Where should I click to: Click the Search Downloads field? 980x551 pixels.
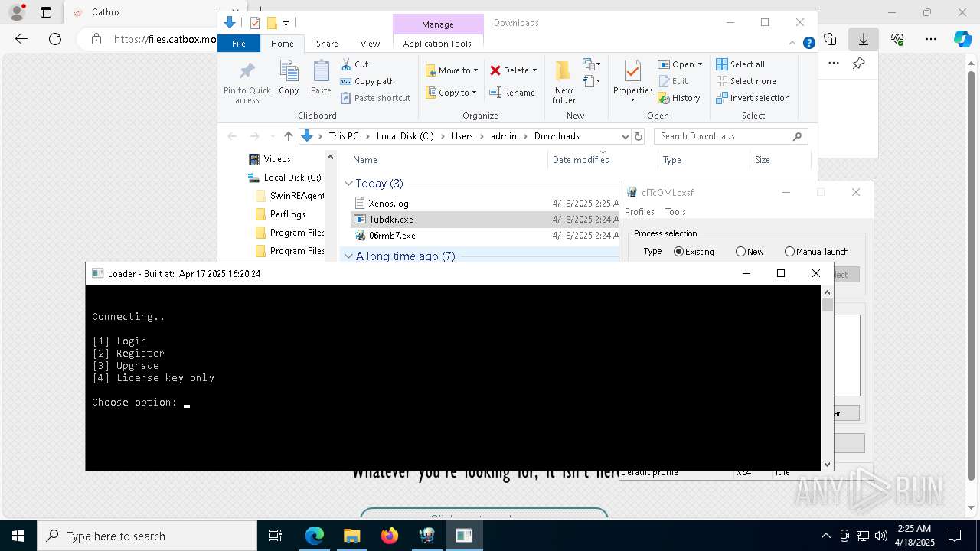pos(731,136)
